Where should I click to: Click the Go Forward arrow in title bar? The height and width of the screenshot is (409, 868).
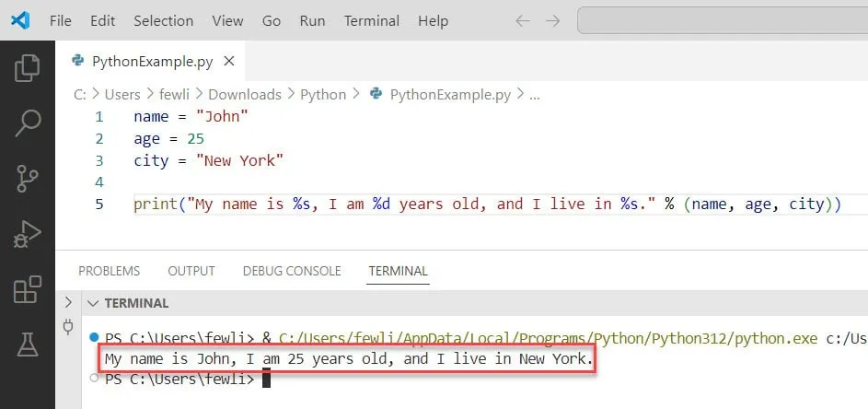(x=552, y=20)
